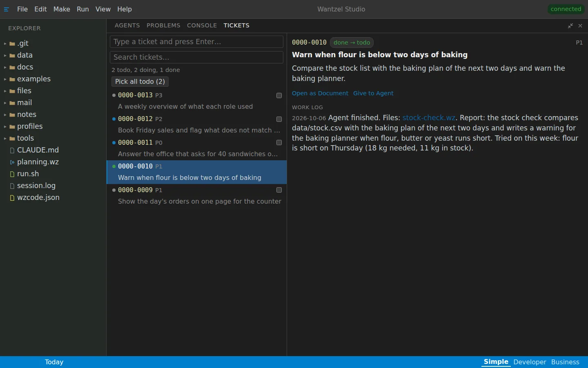Focus the Search tickets field

[196, 57]
